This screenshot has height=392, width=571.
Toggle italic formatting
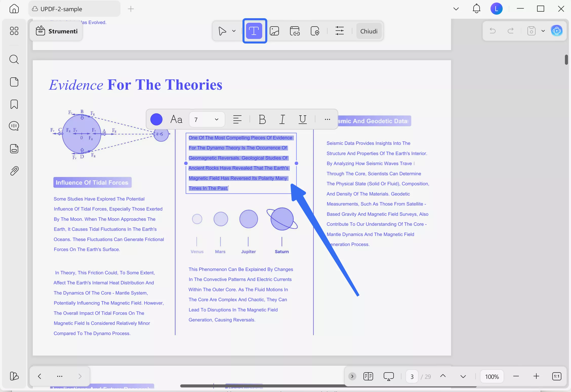tap(282, 119)
